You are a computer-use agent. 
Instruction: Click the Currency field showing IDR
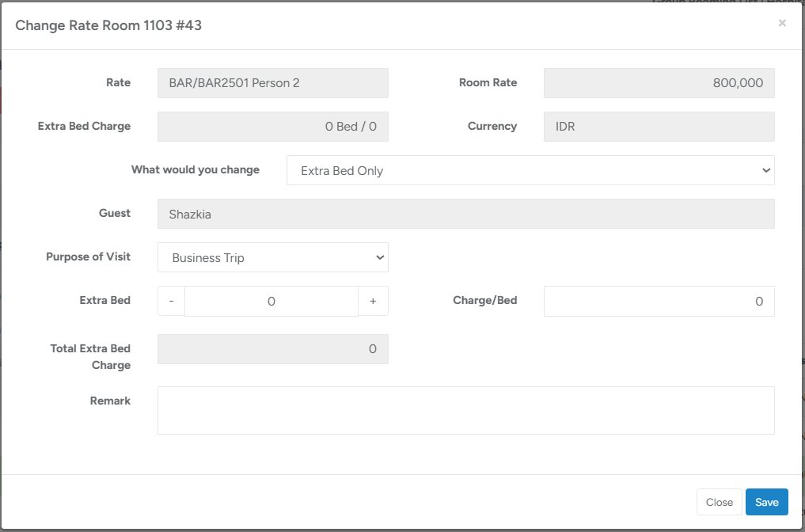(x=659, y=127)
